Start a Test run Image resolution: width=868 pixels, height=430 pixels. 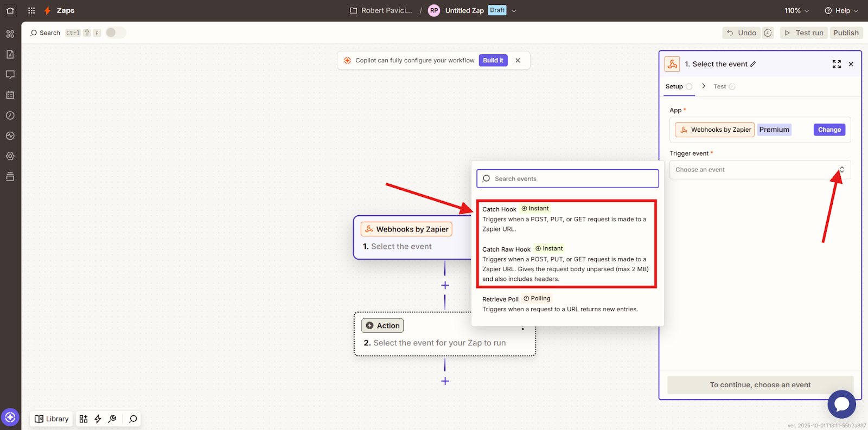804,33
